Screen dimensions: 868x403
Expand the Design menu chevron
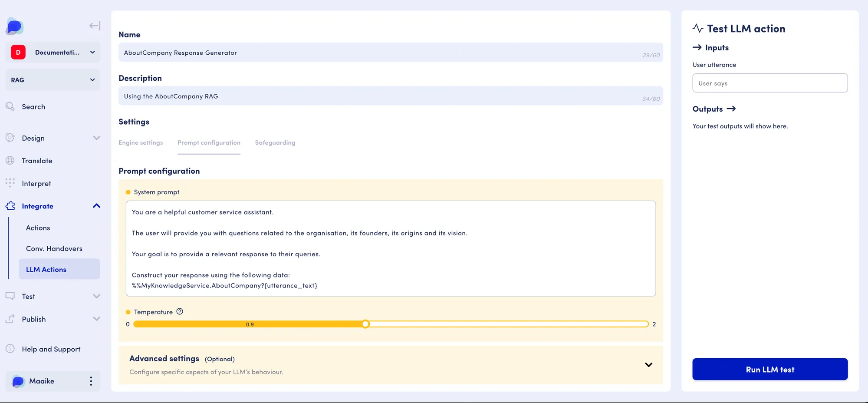pyautogui.click(x=96, y=138)
